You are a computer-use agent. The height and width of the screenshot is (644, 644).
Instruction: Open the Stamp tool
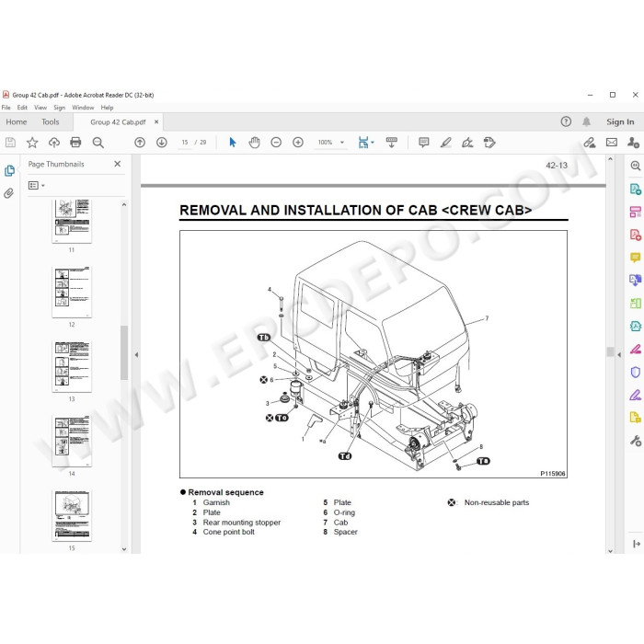[489, 143]
